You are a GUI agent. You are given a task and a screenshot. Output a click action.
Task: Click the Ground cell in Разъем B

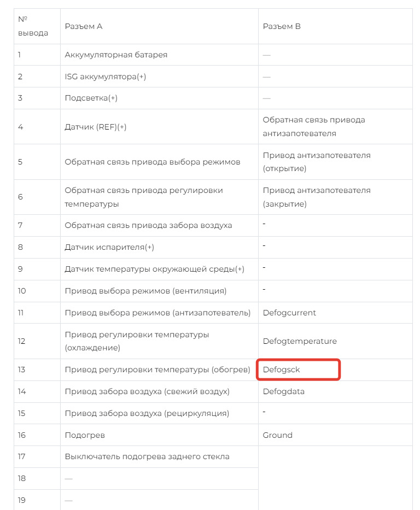277,435
